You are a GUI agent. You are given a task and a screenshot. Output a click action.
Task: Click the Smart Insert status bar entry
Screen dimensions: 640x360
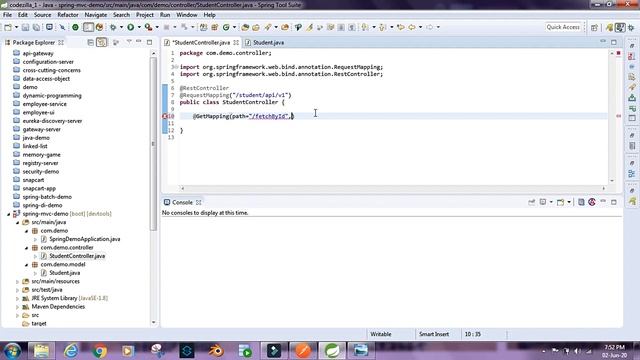tap(434, 334)
